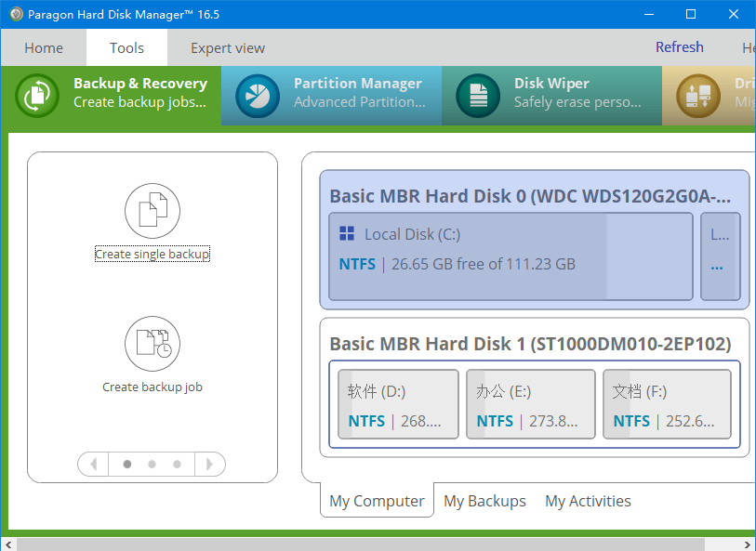The image size is (756, 551).
Task: Select the first carousel page dot
Action: click(x=127, y=465)
